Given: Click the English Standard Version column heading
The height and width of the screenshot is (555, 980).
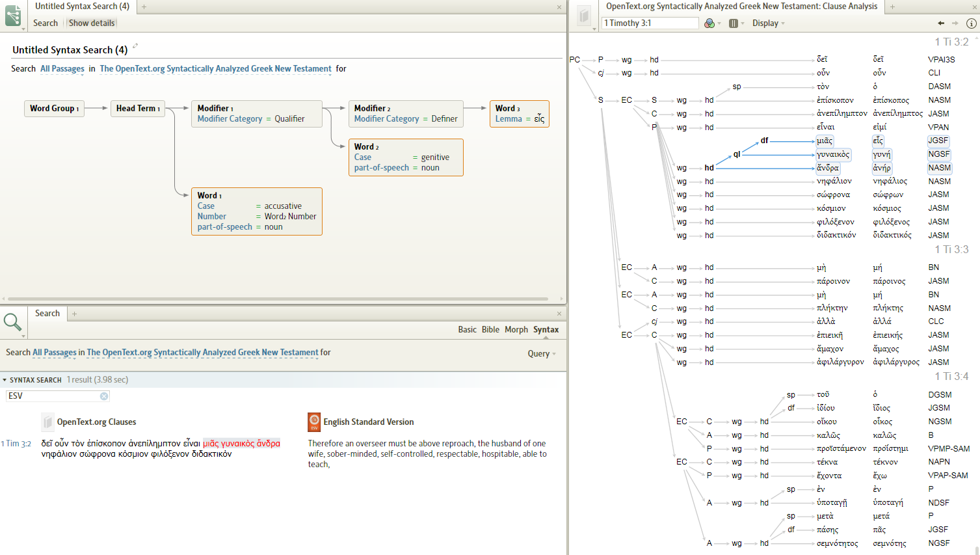Looking at the screenshot, I should [x=369, y=422].
